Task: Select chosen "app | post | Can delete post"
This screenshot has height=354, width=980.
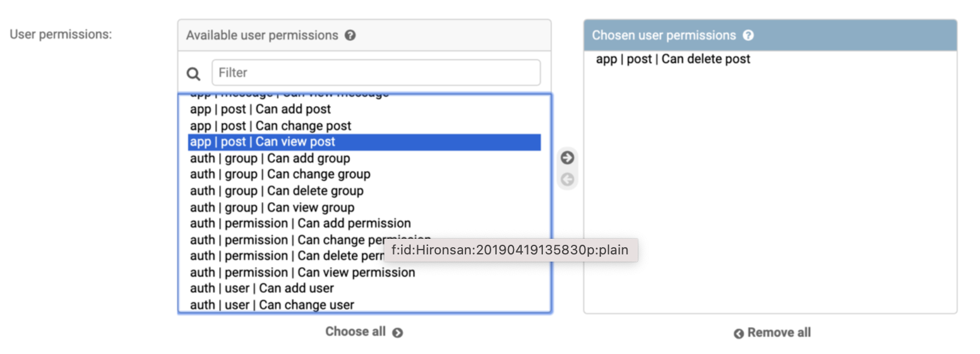Action: (673, 59)
